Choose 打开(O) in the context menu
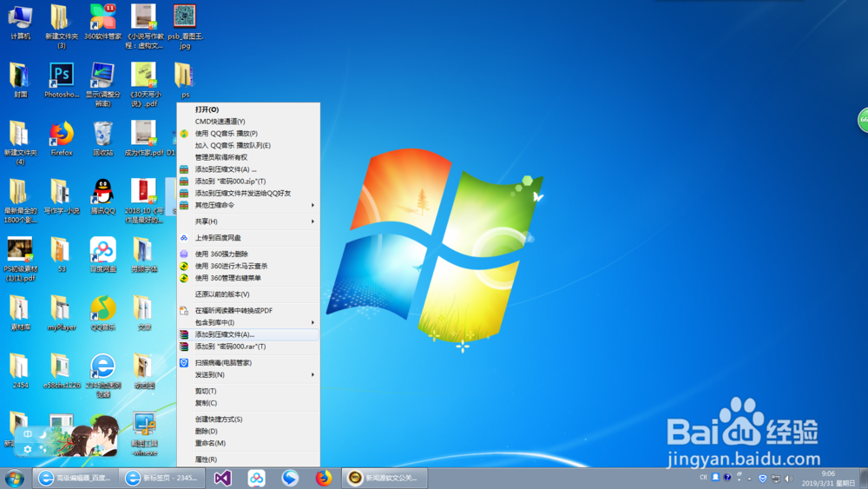Screen dimensions: 868x489 248,109
